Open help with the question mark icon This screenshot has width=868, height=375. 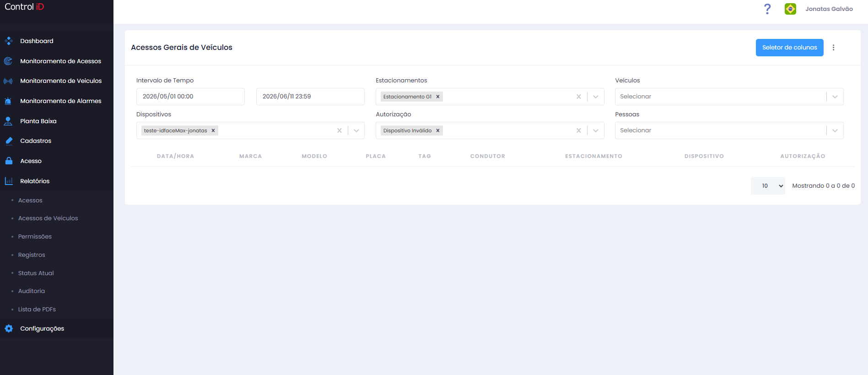pyautogui.click(x=767, y=9)
